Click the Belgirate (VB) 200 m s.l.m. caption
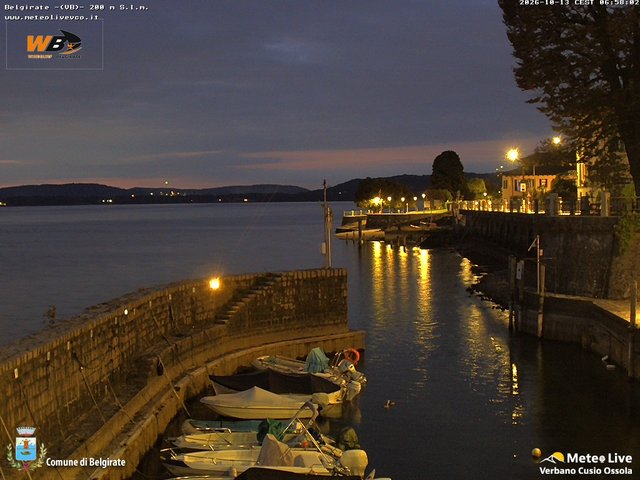Screen dimensions: 640x480 tap(76, 7)
